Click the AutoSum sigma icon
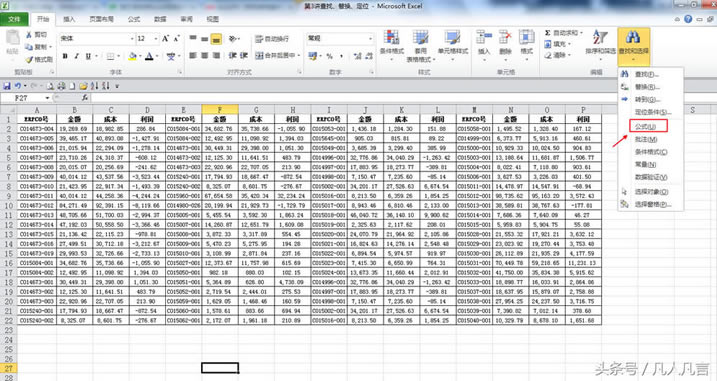The height and width of the screenshot is (381, 717). click(547, 33)
